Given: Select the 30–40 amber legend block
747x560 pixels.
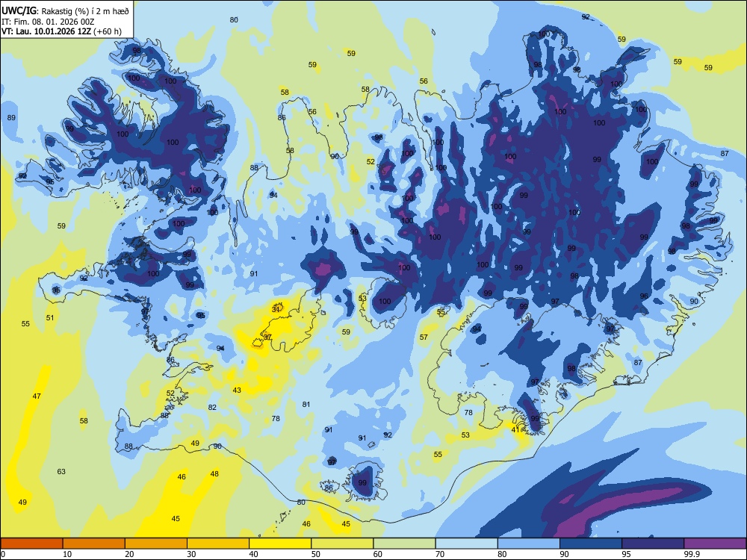Looking at the screenshot, I should (x=218, y=544).
